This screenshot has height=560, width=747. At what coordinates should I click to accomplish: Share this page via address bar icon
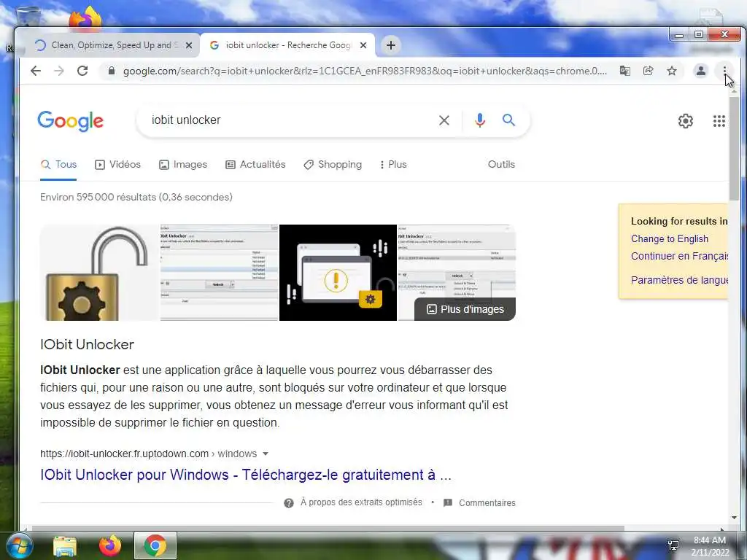click(648, 71)
